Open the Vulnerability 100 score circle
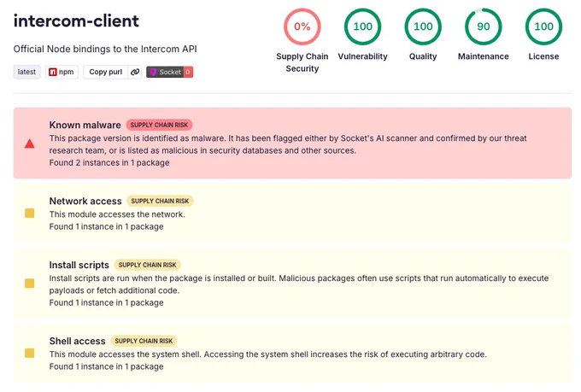The width and height of the screenshot is (581, 392). 362,26
